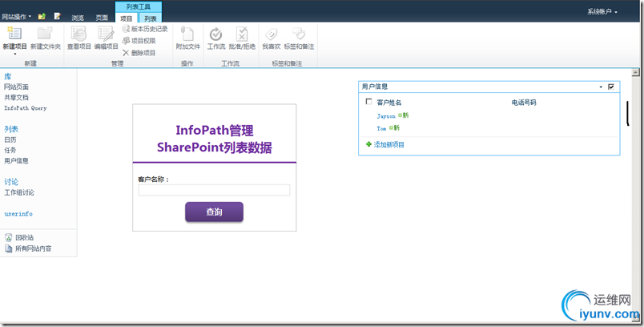644x327 pixels.
Task: Open the 列表 navigation heading
Action: pyautogui.click(x=11, y=129)
